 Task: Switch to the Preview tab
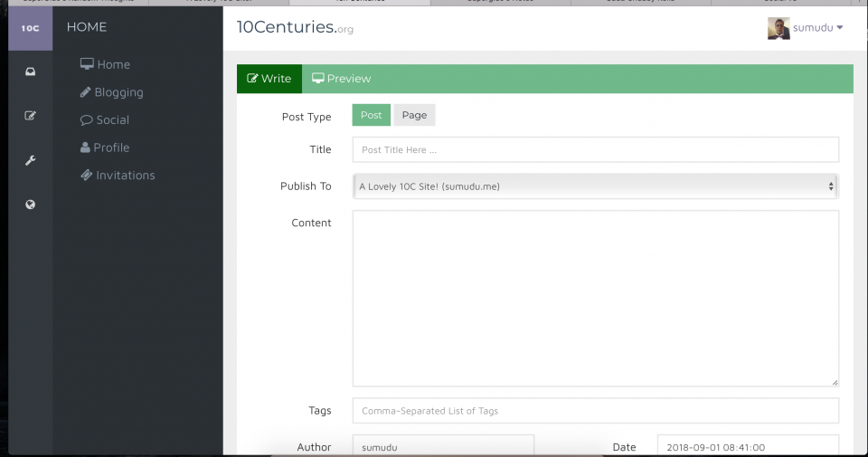(341, 79)
